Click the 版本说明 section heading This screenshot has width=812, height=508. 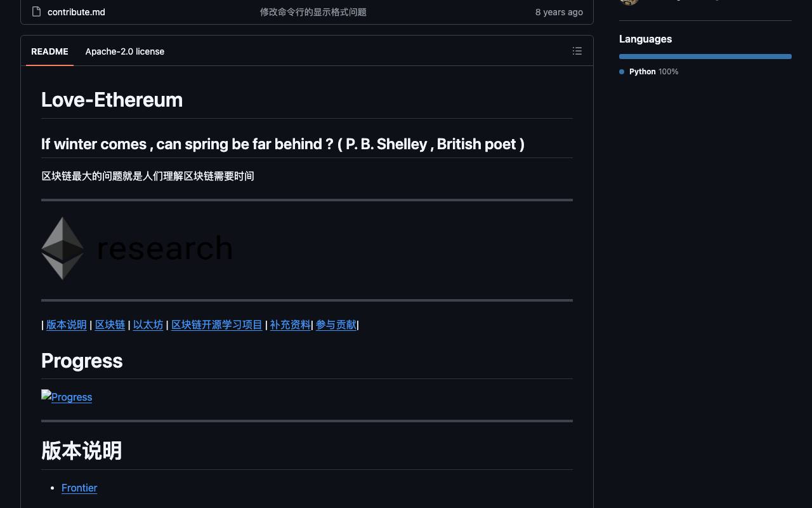81,451
